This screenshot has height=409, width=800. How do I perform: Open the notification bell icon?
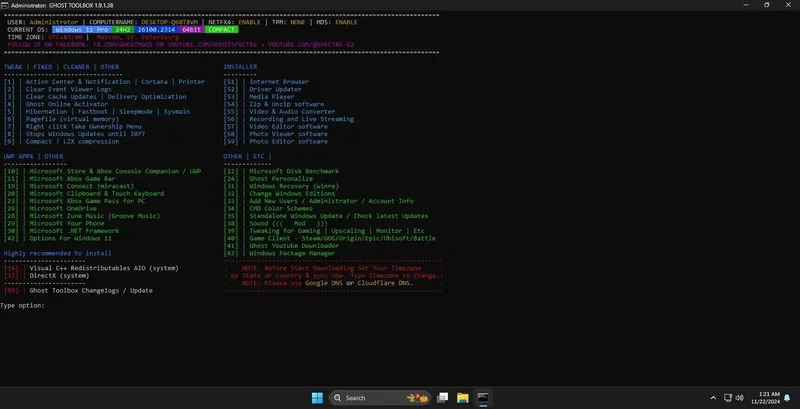click(787, 398)
